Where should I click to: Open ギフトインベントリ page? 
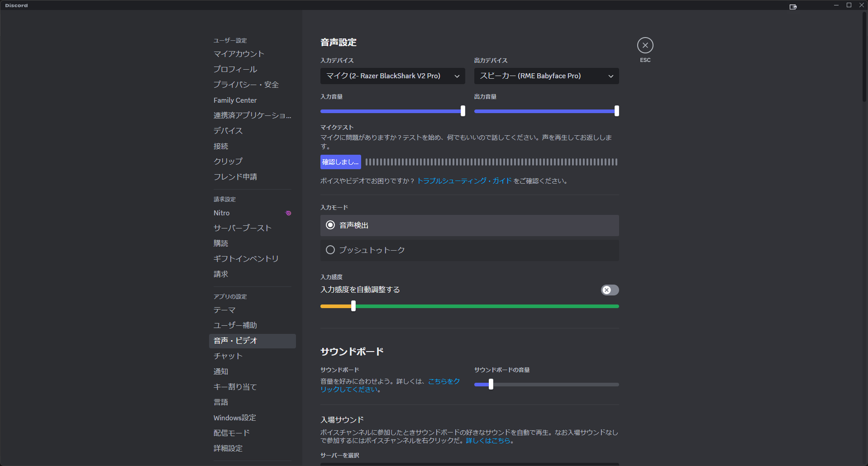coord(253,259)
